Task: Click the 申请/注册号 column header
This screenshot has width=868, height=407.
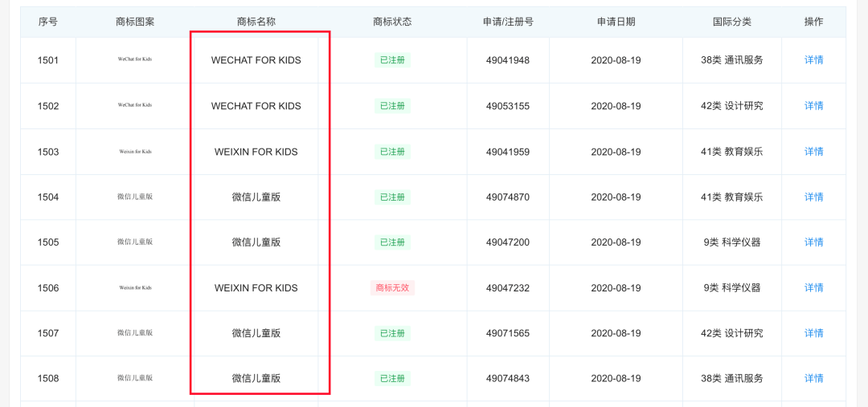Action: (508, 22)
